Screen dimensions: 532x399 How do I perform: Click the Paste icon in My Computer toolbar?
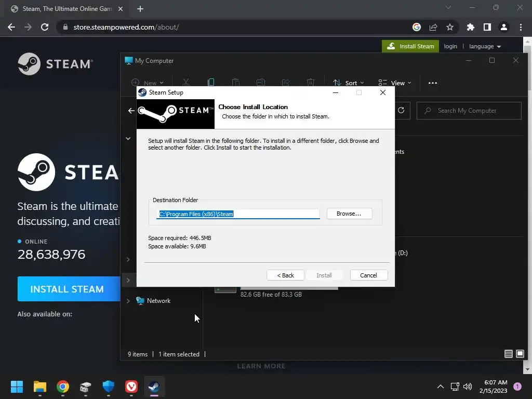pyautogui.click(x=235, y=83)
